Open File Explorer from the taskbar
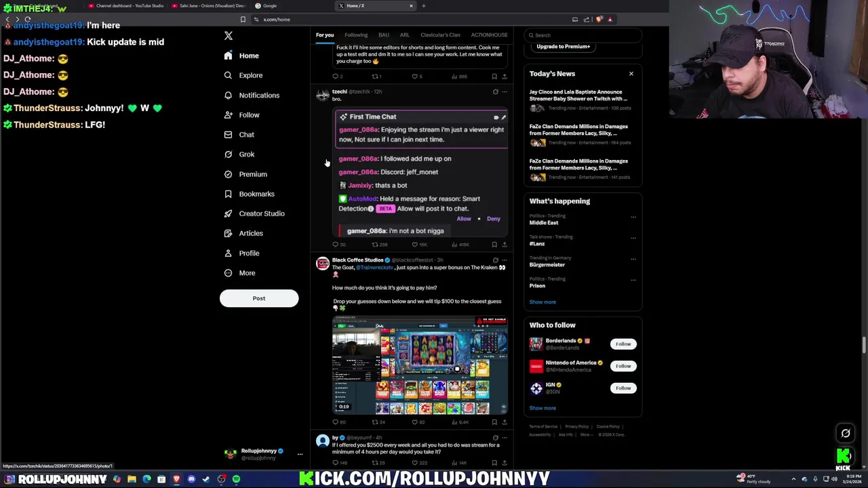 pos(132,479)
